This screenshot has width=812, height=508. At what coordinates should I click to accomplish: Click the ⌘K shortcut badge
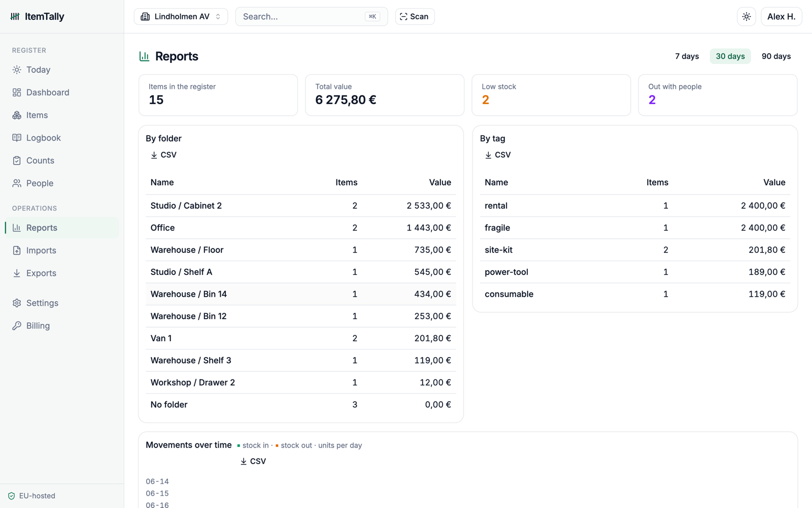(372, 17)
